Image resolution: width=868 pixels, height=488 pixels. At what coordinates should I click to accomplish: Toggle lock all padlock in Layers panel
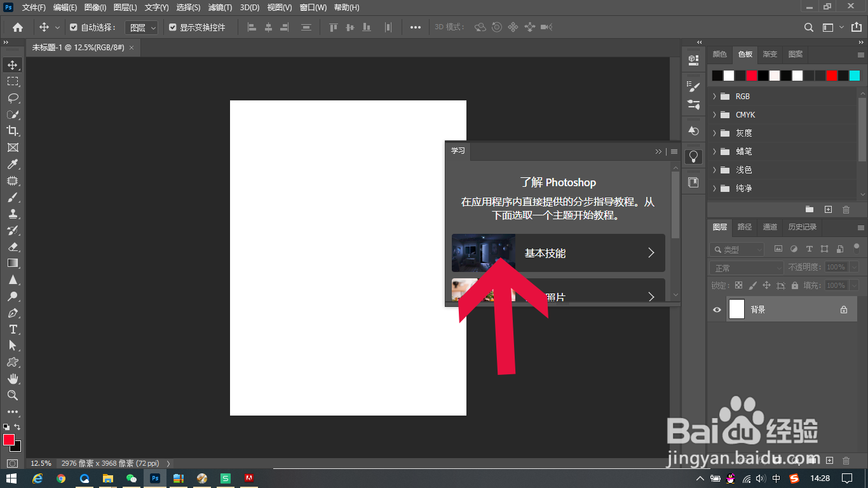(794, 285)
